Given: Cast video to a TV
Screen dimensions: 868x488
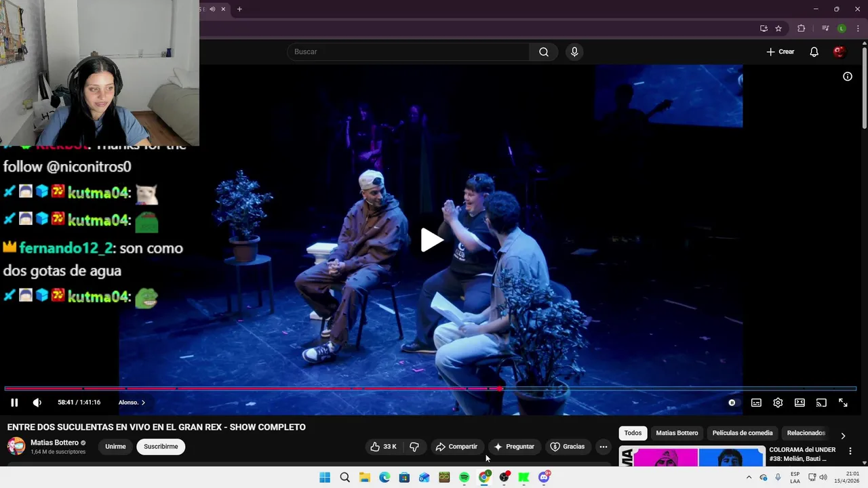Looking at the screenshot, I should (x=821, y=403).
